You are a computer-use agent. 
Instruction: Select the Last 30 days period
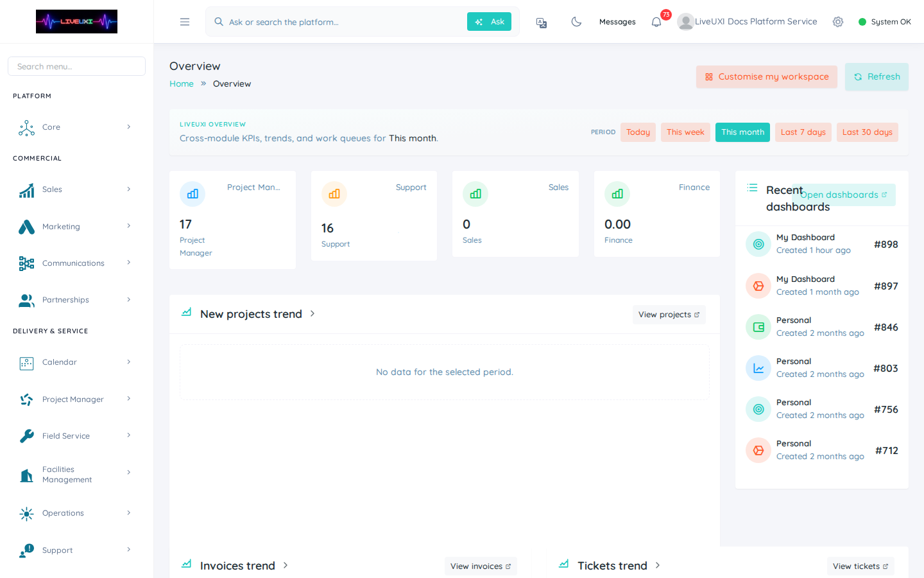(x=868, y=132)
